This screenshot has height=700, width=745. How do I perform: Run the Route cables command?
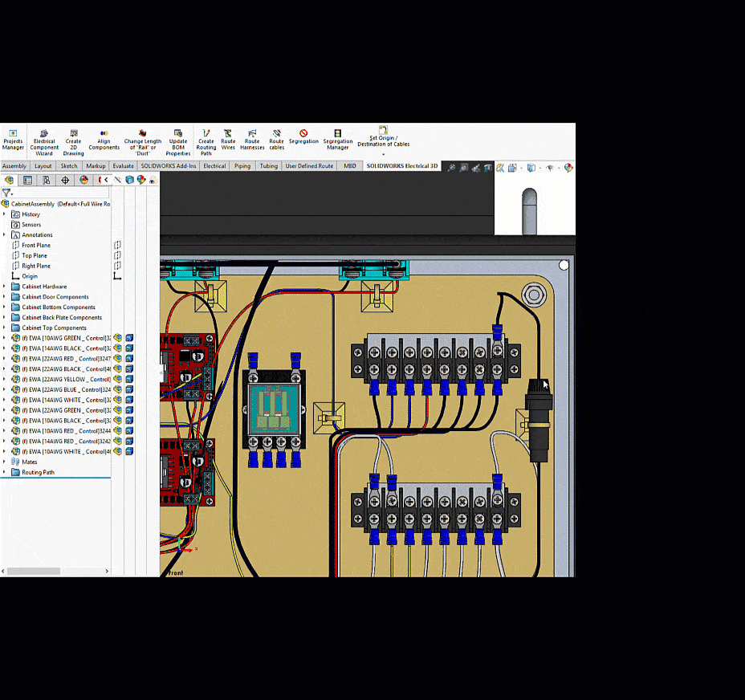(276, 140)
